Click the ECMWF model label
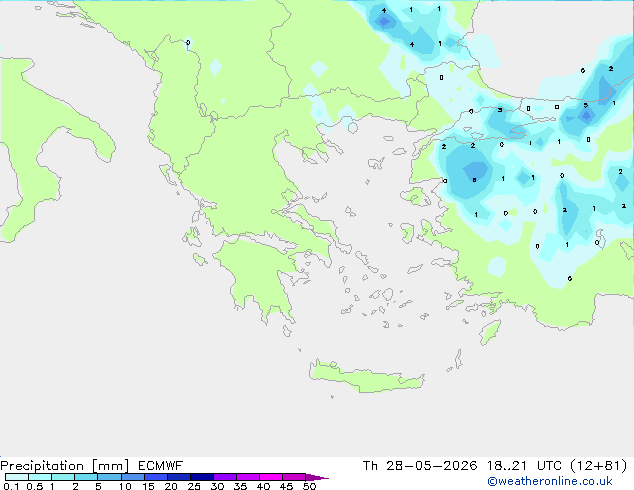The image size is (634, 490). tap(161, 466)
